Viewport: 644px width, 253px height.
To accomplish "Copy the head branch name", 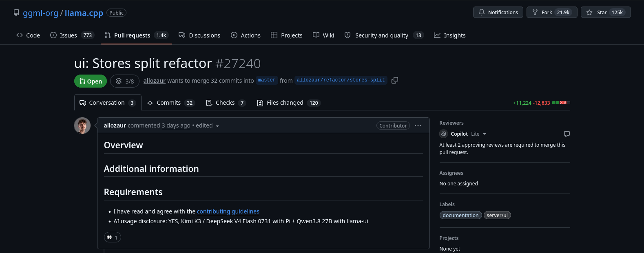I will (395, 80).
